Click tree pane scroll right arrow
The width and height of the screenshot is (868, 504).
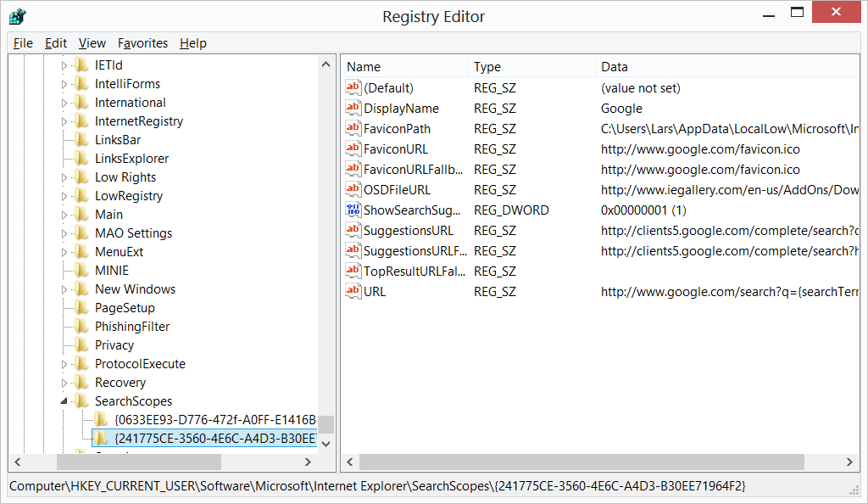pos(309,462)
